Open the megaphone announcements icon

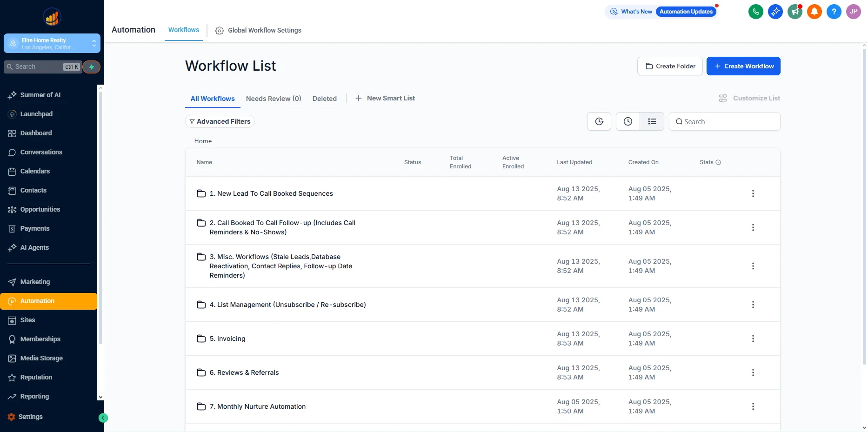click(795, 12)
